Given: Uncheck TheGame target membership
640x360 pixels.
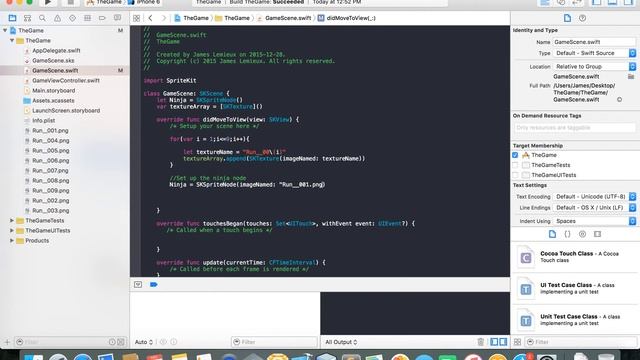Looking at the screenshot, I should point(515,155).
